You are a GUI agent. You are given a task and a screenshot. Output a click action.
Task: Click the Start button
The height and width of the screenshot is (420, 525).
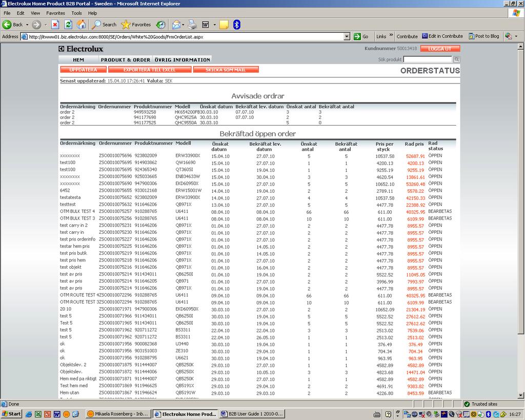11,414
